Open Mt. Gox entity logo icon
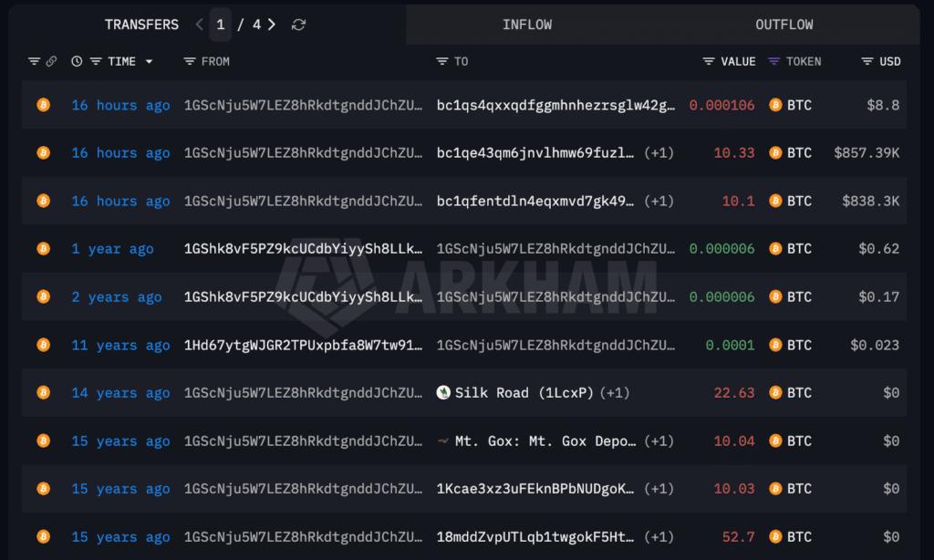 [x=443, y=441]
